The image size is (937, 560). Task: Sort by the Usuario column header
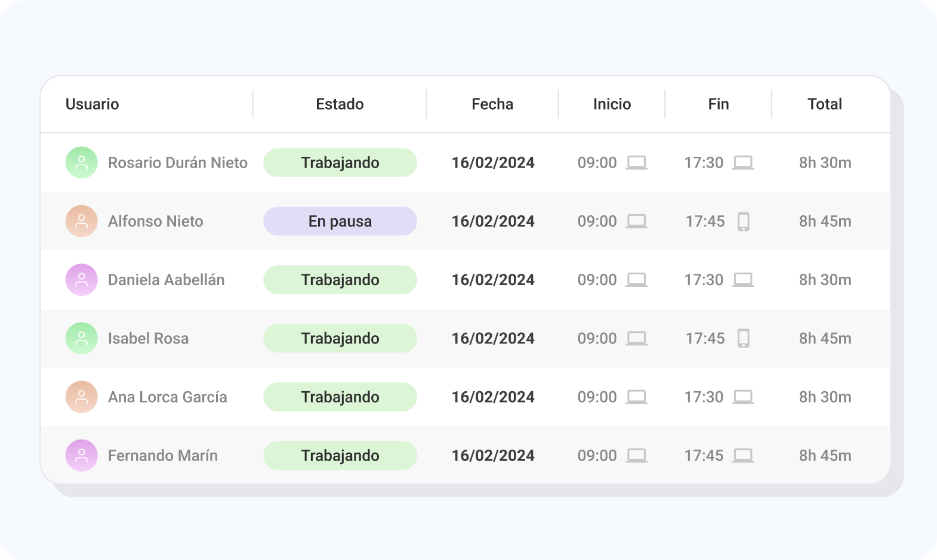coord(92,104)
